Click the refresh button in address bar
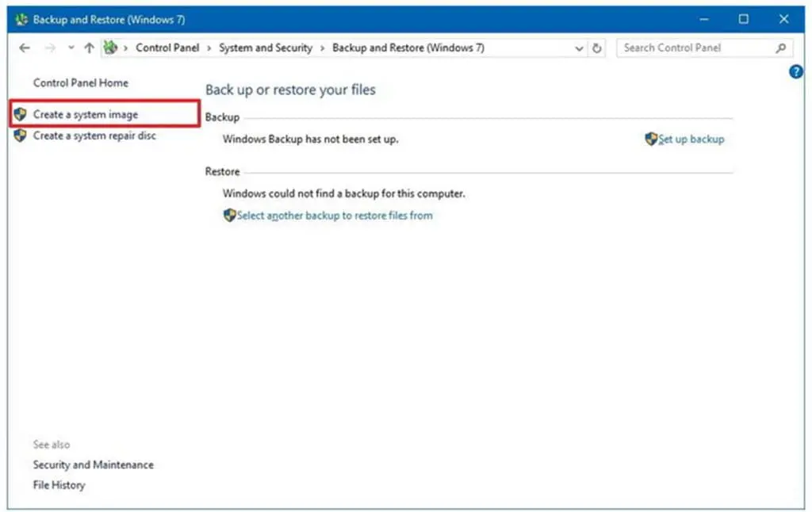The image size is (812, 512). pos(598,48)
